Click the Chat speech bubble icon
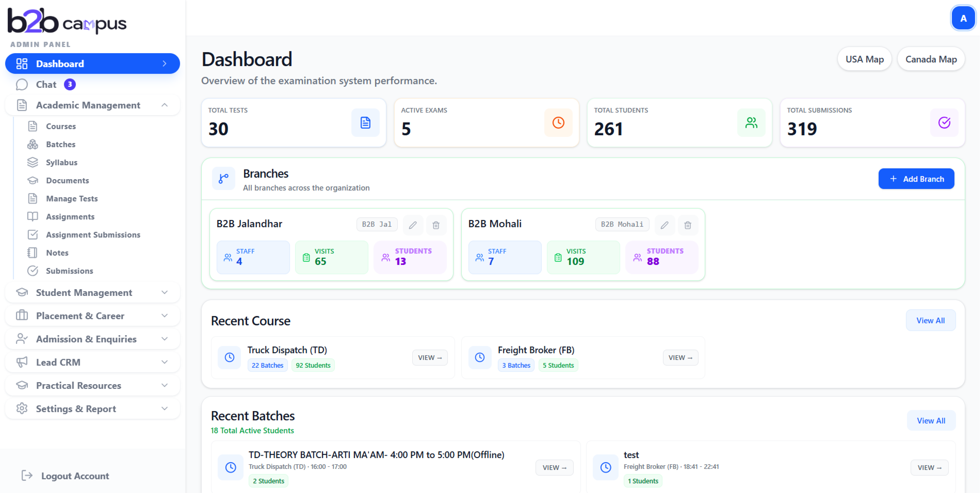 [x=22, y=85]
